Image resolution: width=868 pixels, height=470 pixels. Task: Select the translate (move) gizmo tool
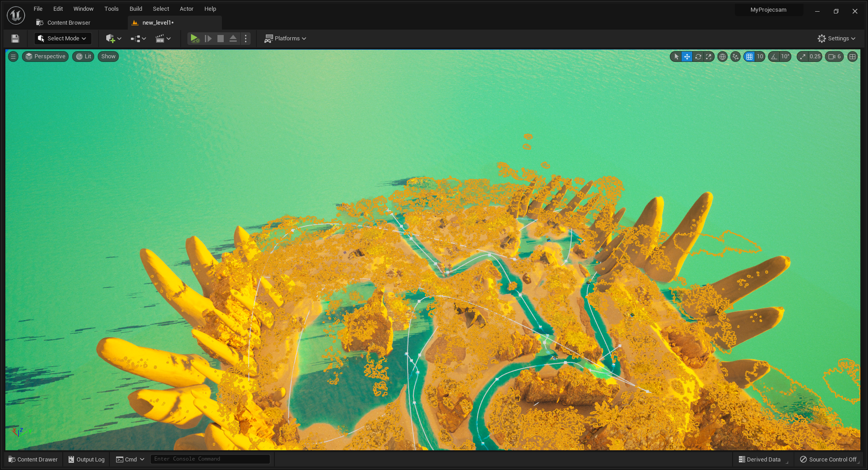(x=687, y=57)
